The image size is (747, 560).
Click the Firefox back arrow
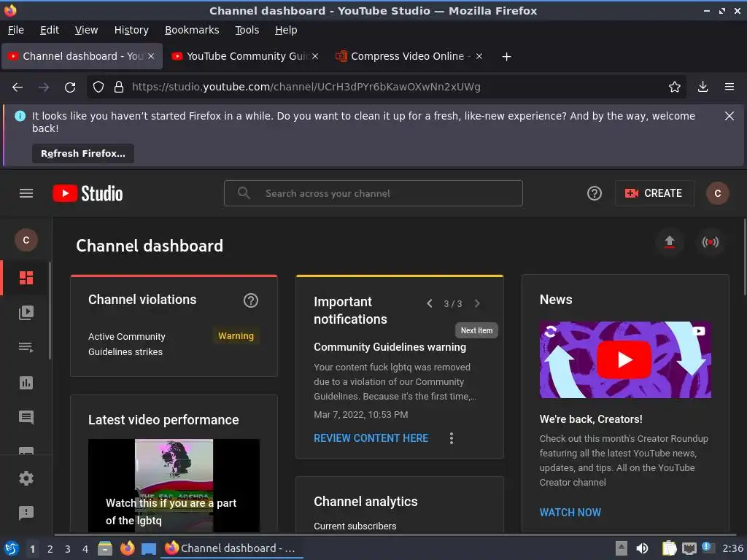click(18, 87)
